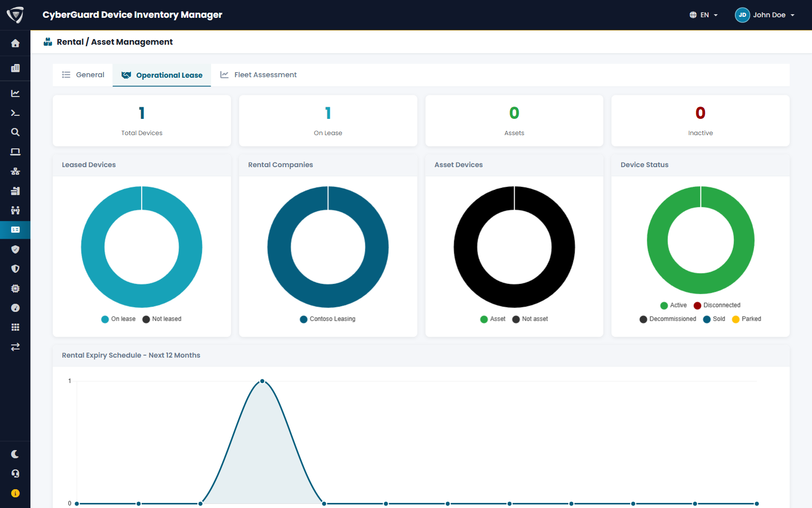Toggle the Not leased legend item
812x508 pixels.
(x=162, y=319)
